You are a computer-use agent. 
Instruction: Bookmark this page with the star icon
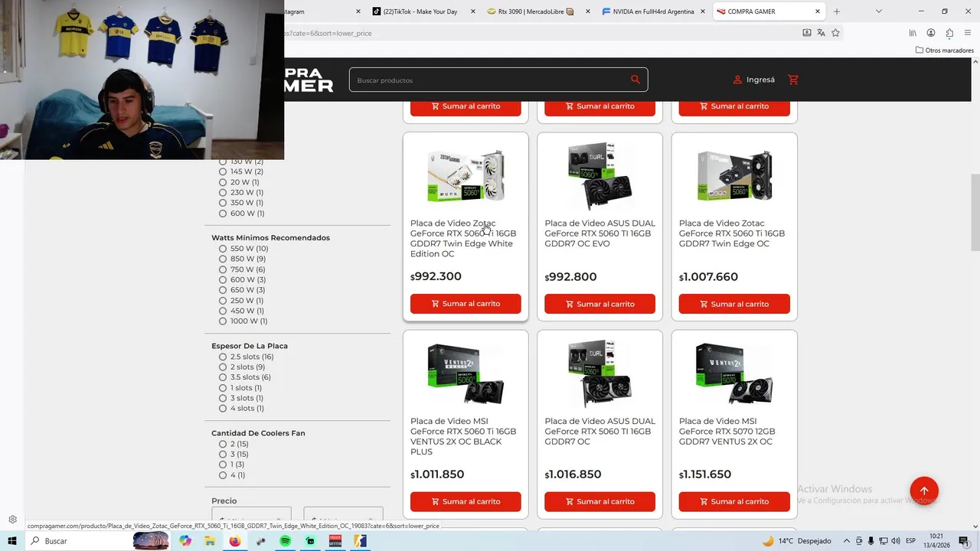point(835,33)
